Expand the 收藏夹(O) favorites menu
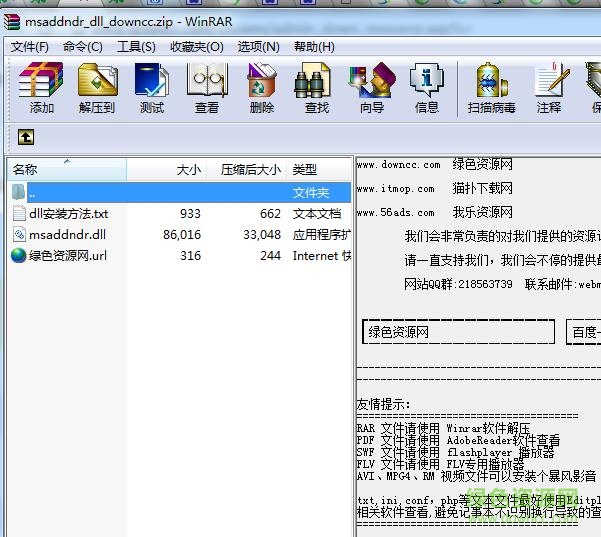 click(196, 46)
